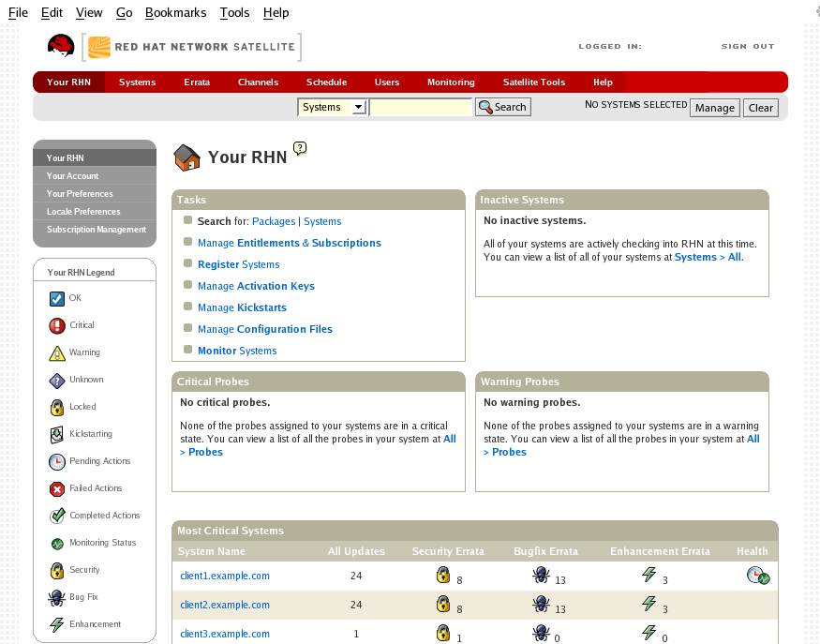Open the Register Systems task link

[238, 264]
